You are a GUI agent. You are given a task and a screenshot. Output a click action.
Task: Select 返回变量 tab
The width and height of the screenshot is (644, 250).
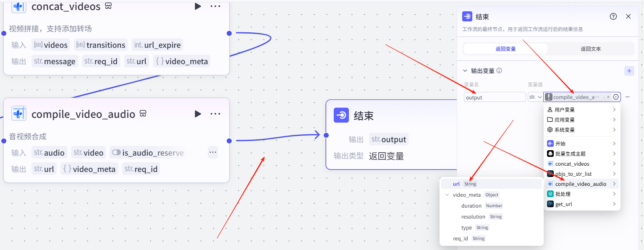pos(505,49)
